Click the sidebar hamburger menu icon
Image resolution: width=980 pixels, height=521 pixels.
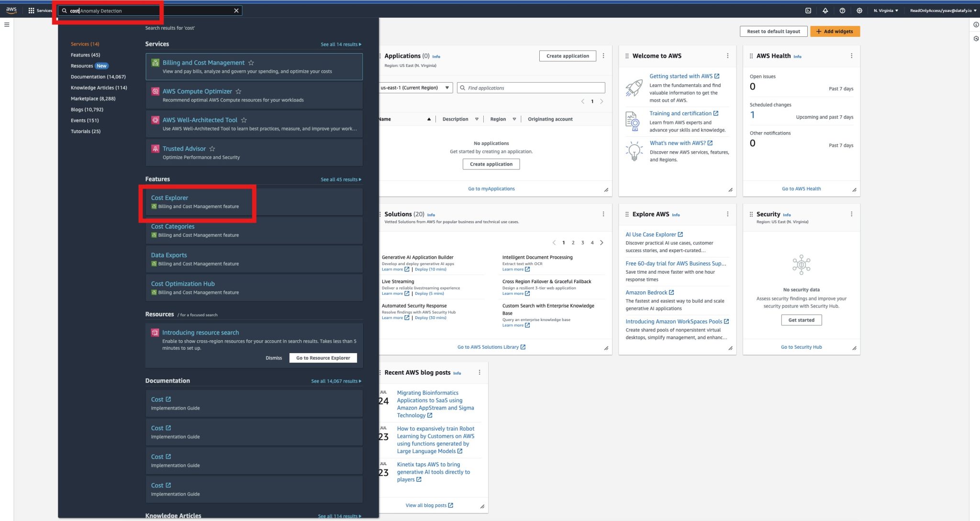pos(6,24)
